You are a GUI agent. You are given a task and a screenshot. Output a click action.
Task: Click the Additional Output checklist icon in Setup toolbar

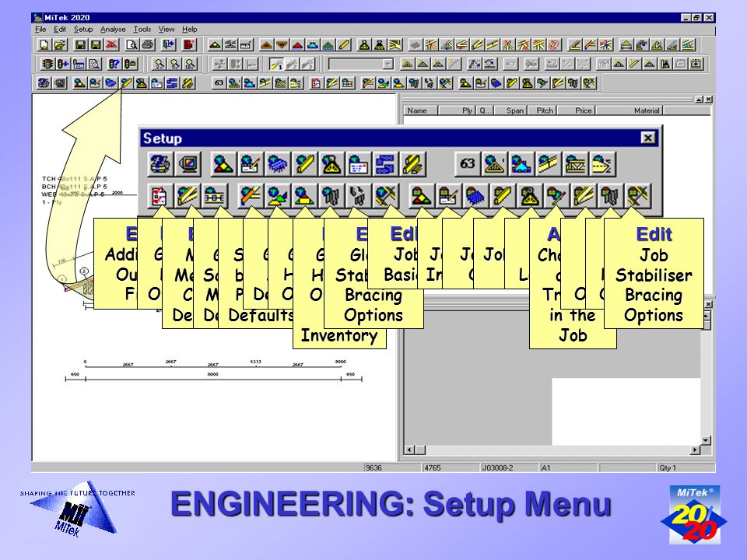tap(160, 196)
